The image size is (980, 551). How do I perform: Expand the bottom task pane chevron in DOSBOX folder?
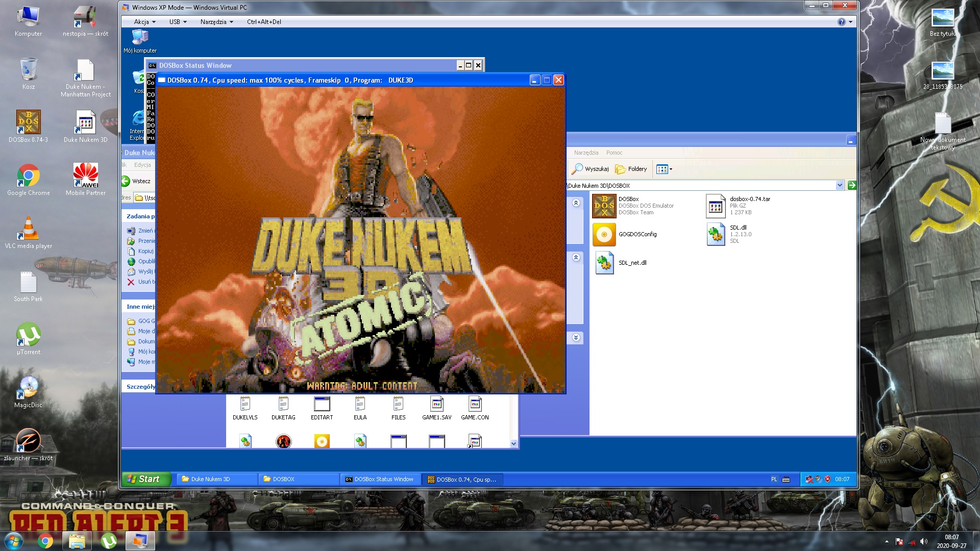pos(576,338)
